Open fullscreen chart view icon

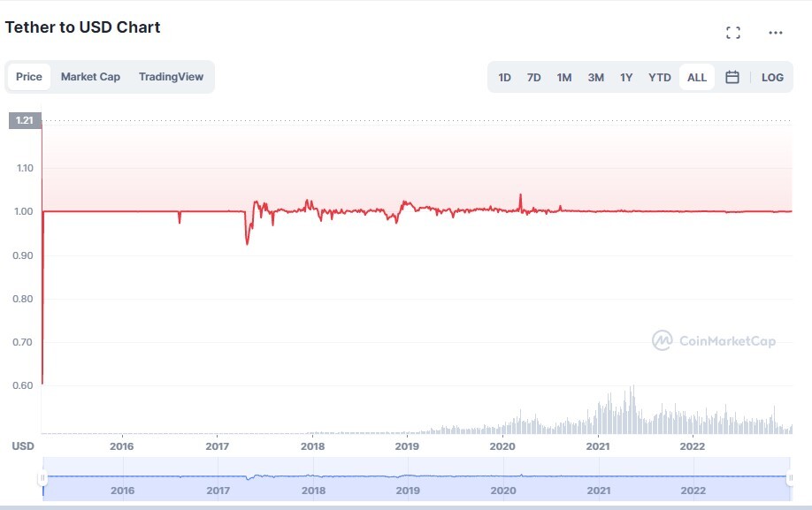pos(732,33)
